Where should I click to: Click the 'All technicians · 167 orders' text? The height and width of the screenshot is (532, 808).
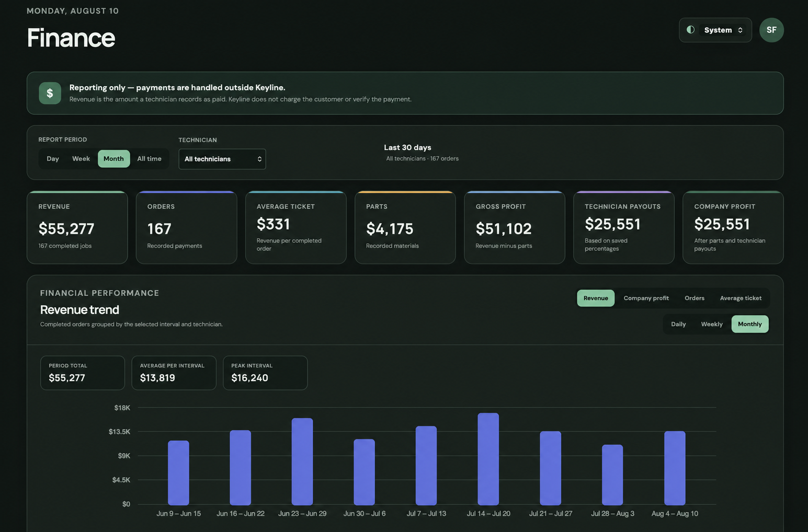click(422, 158)
